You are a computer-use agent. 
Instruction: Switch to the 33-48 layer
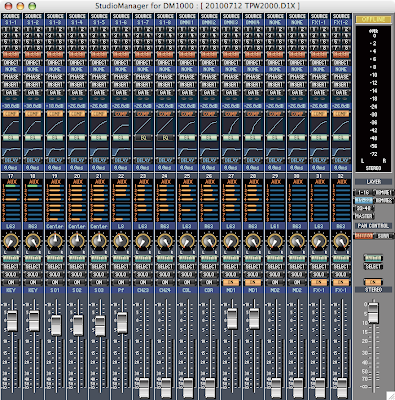[364, 208]
